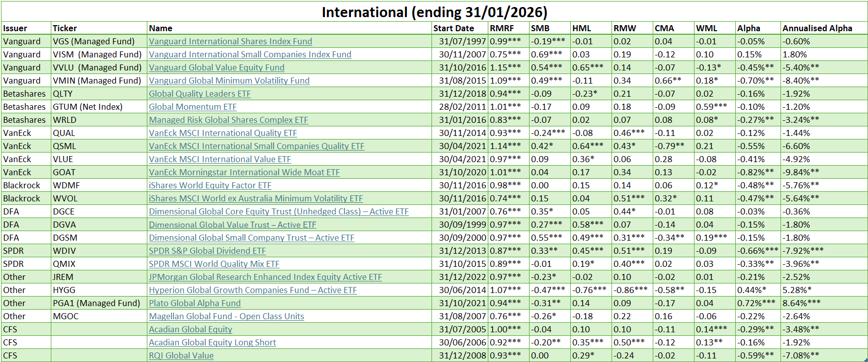Follow the SPDR S&P Global Dividend ETF link
The width and height of the screenshot is (868, 362).
coord(207,251)
